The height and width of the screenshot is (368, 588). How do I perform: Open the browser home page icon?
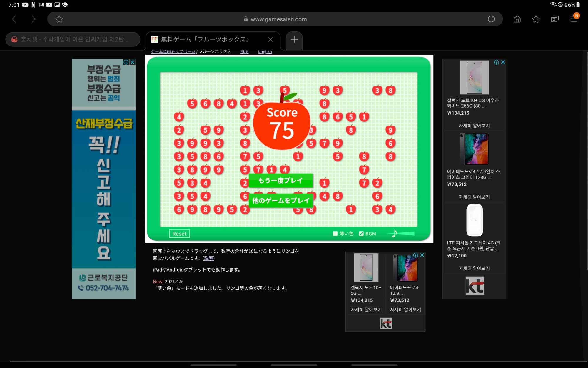[x=517, y=19]
